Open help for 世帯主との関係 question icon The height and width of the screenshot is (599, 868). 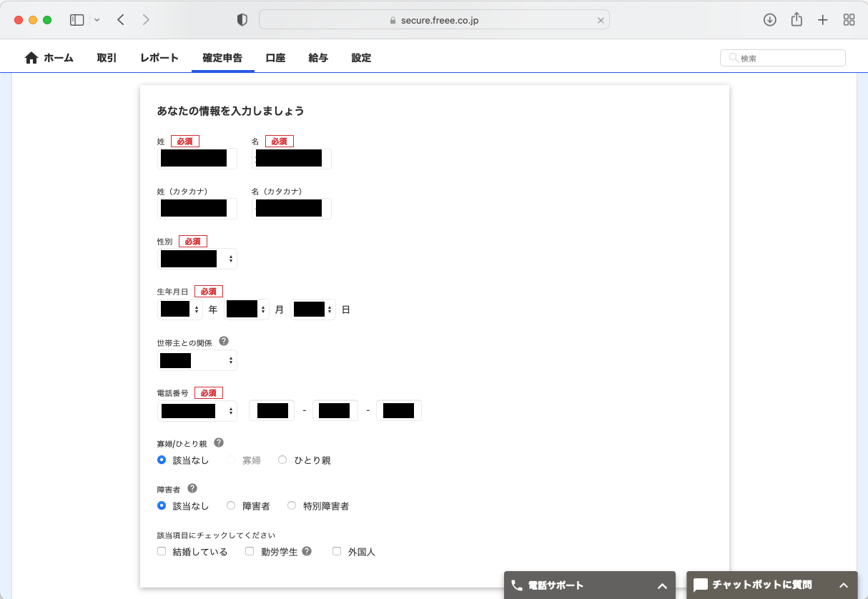224,342
